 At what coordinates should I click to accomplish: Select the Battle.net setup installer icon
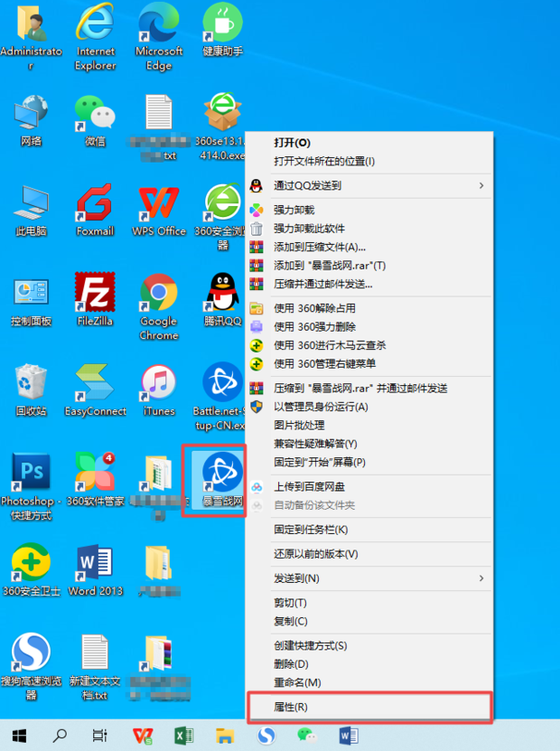[222, 381]
